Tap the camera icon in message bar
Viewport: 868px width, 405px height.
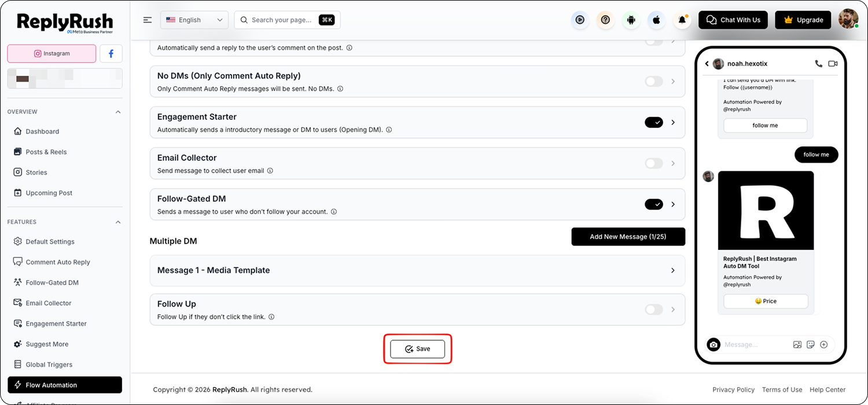[713, 344]
